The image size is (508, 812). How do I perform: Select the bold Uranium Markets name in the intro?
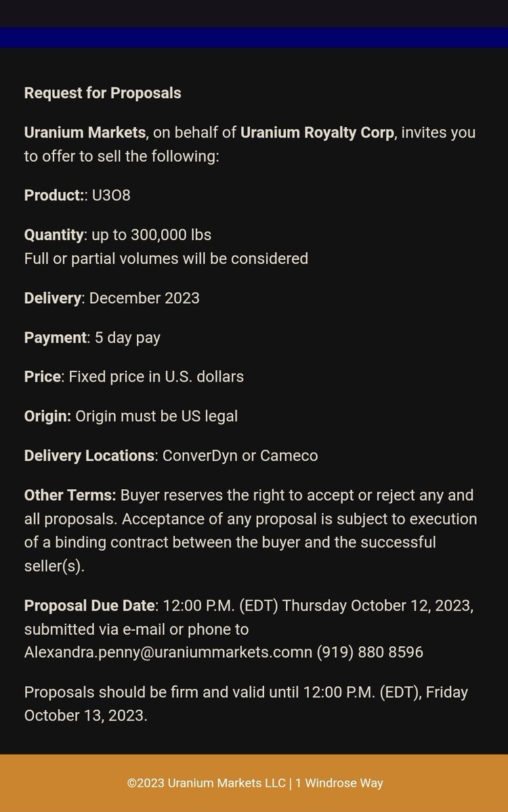pyautogui.click(x=85, y=132)
